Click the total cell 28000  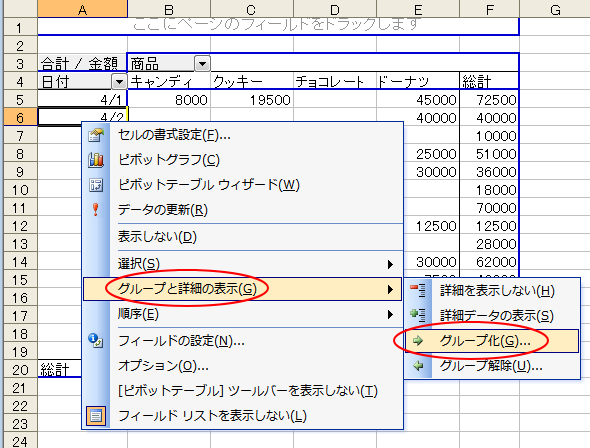(489, 244)
